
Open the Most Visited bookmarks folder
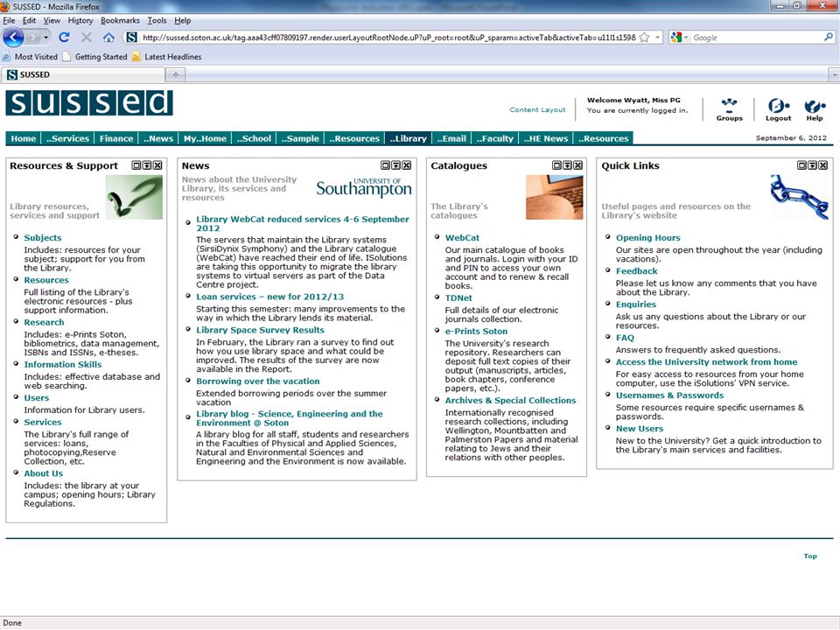(30, 57)
